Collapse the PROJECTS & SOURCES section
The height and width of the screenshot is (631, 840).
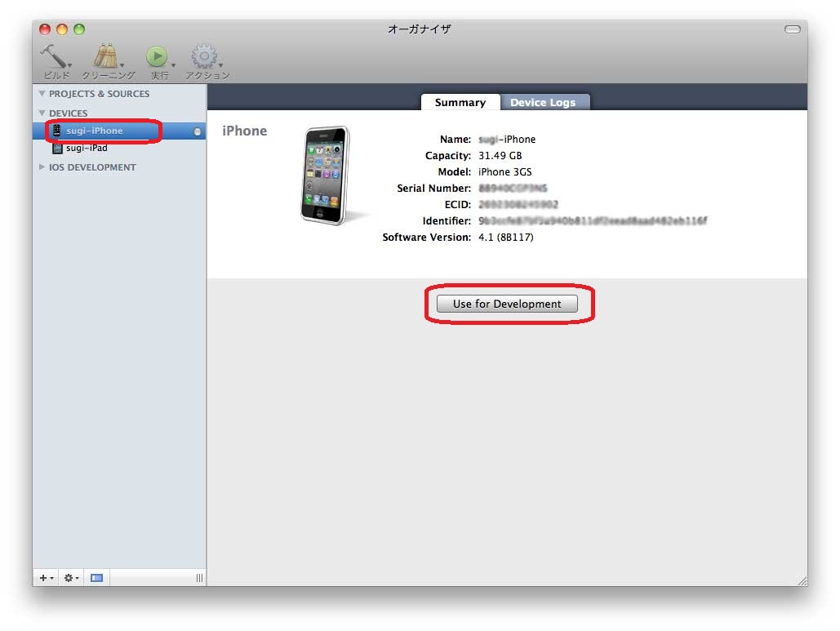tap(42, 94)
